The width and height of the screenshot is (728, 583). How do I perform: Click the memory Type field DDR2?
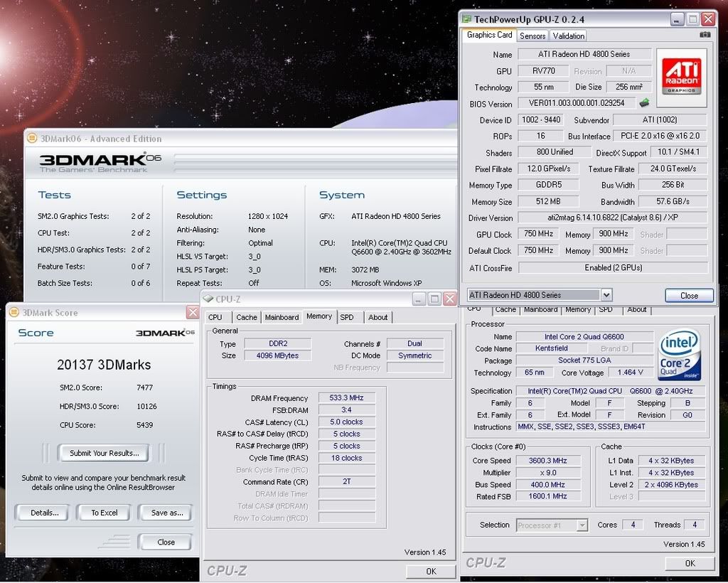pos(278,343)
